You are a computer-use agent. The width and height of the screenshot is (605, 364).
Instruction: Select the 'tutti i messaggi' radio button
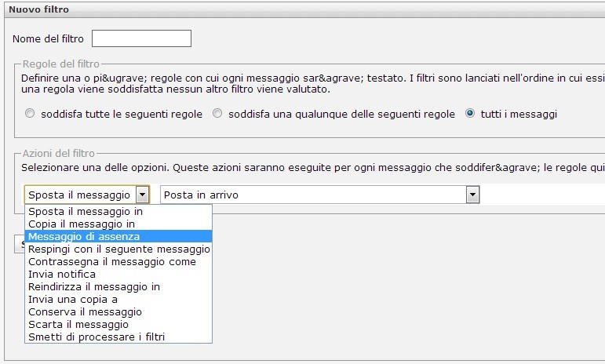(x=470, y=114)
